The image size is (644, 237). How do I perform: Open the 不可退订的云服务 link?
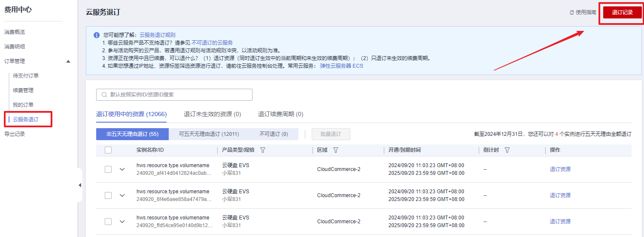(x=212, y=43)
